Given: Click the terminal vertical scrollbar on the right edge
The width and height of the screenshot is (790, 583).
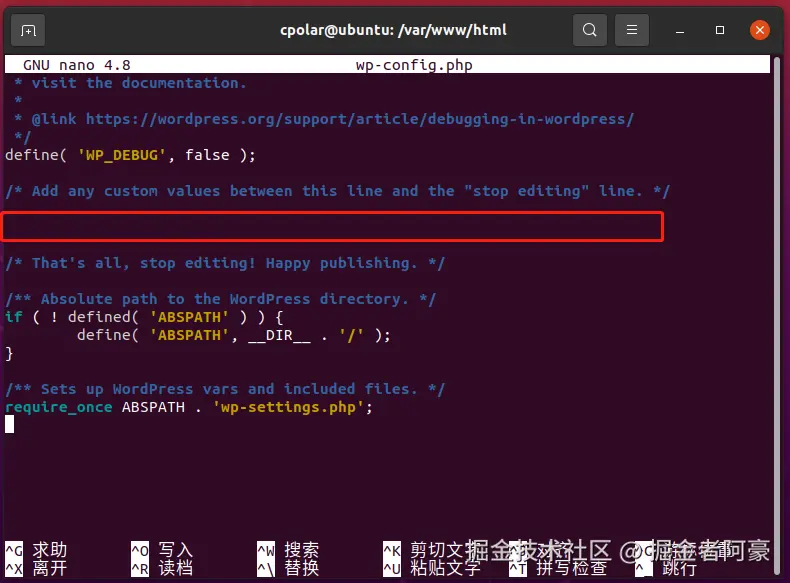Looking at the screenshot, I should pyautogui.click(x=776, y=315).
